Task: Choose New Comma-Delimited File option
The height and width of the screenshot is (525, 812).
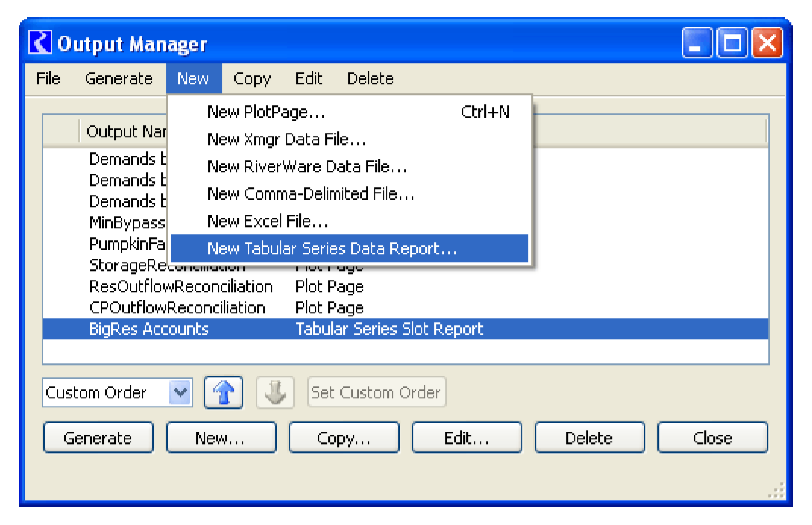Action: point(311,194)
